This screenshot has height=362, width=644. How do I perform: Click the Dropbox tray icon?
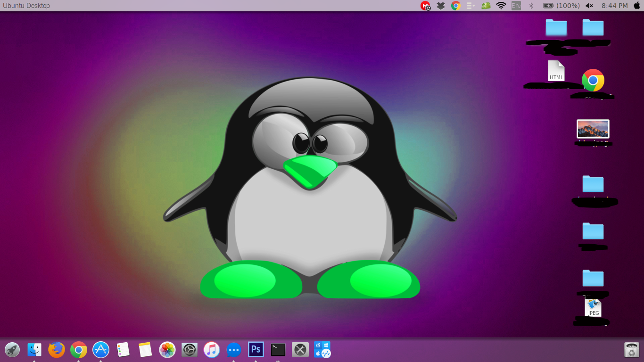[441, 6]
